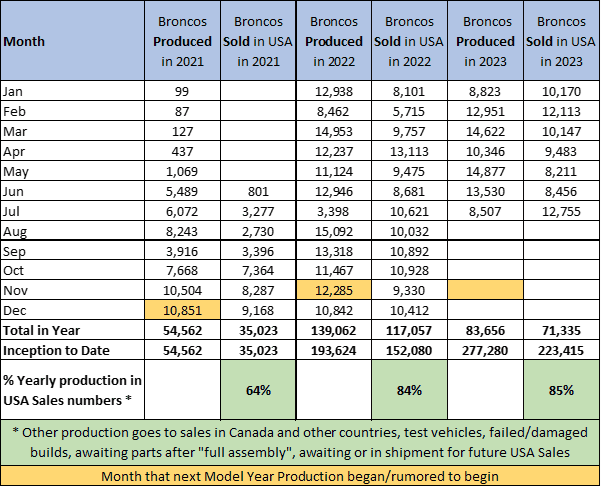The width and height of the screenshot is (601, 487).
Task: Click the 'Broncos Sold in USA in 2022' header
Action: [409, 41]
